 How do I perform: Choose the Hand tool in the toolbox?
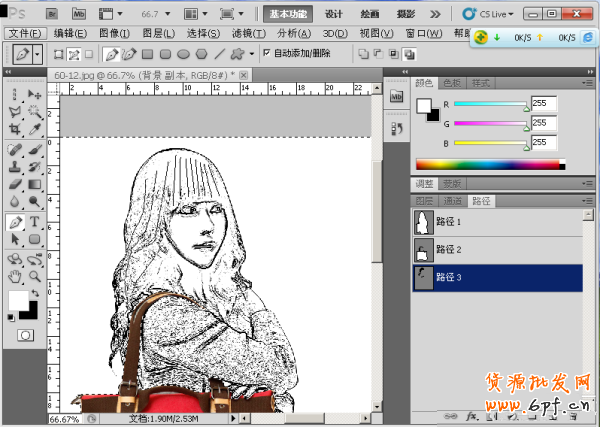tap(15, 276)
